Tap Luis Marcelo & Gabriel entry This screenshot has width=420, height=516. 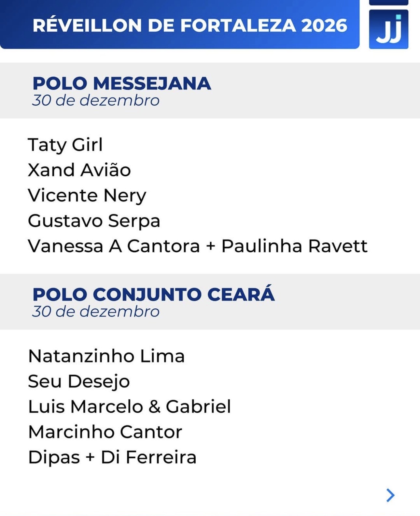[129, 406]
